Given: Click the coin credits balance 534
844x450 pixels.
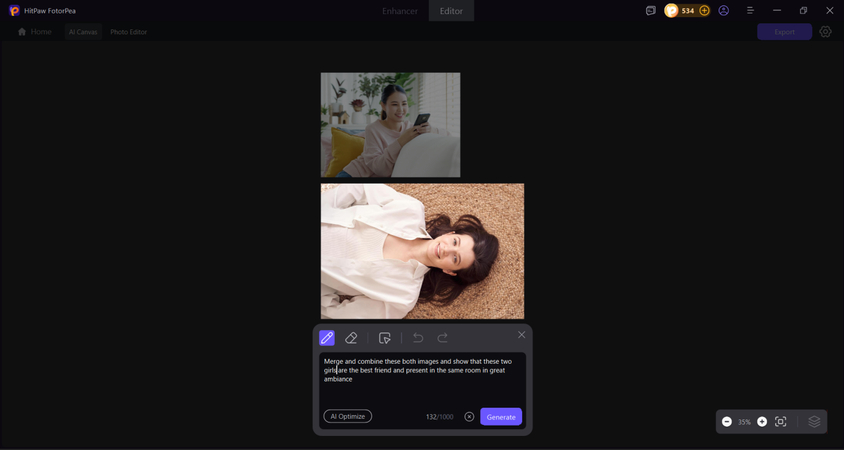Looking at the screenshot, I should (x=687, y=10).
